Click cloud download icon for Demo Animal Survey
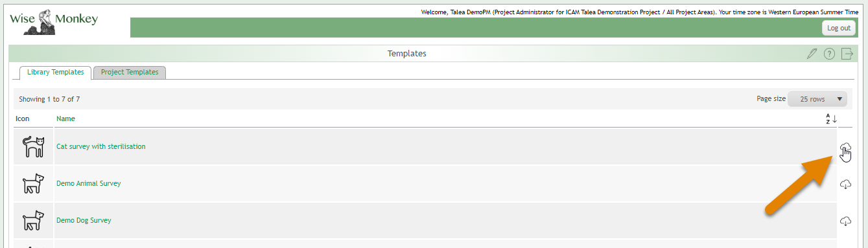868x248 pixels. [x=845, y=185]
